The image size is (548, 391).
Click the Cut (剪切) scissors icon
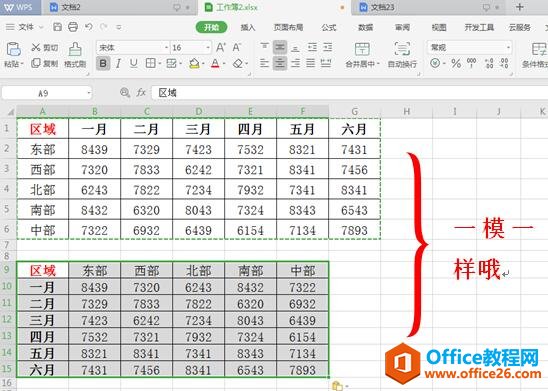point(36,47)
